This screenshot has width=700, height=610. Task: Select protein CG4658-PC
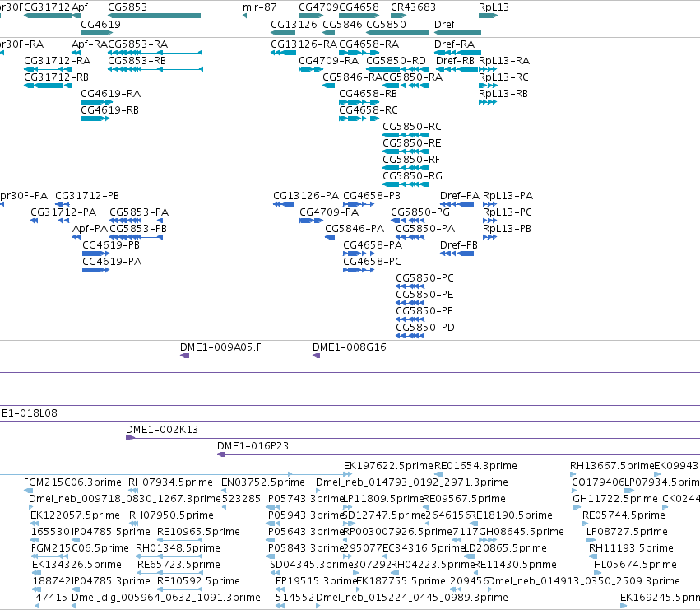tap(372, 262)
